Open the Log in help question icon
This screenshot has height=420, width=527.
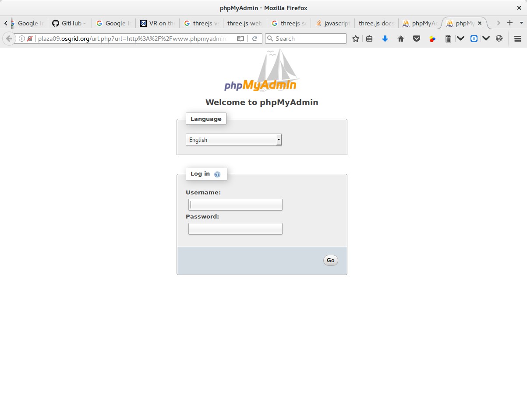pos(217,174)
